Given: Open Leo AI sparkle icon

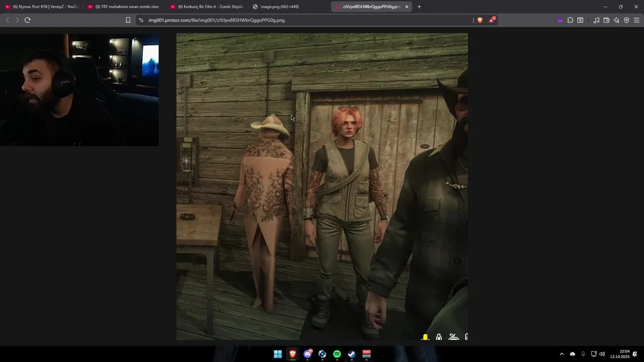Looking at the screenshot, I should (616, 20).
